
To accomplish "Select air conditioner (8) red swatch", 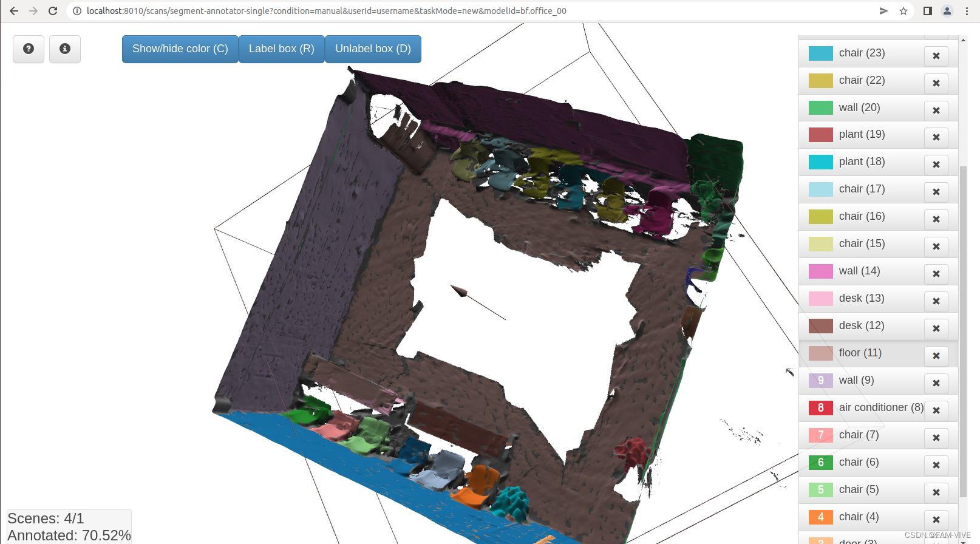I will (820, 408).
